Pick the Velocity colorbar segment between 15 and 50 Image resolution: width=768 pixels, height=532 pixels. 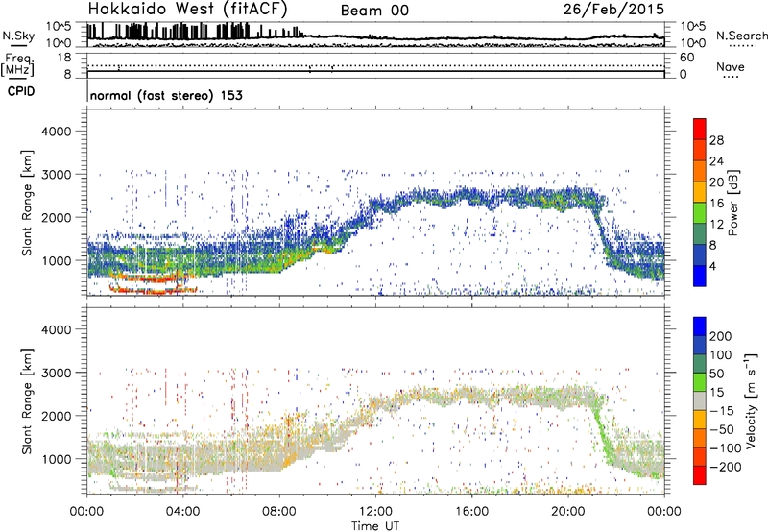[x=700, y=382]
